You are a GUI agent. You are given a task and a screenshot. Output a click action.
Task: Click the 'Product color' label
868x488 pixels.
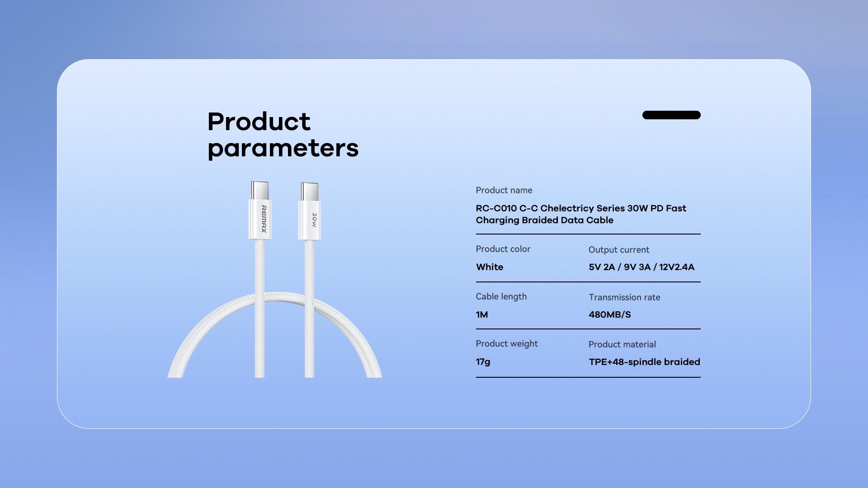[x=503, y=249]
